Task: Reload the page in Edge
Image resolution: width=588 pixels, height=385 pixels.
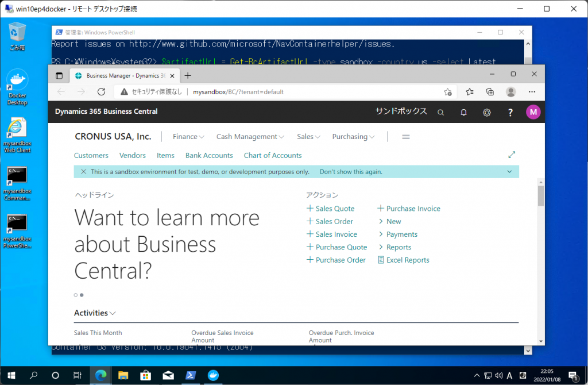Action: tap(101, 92)
